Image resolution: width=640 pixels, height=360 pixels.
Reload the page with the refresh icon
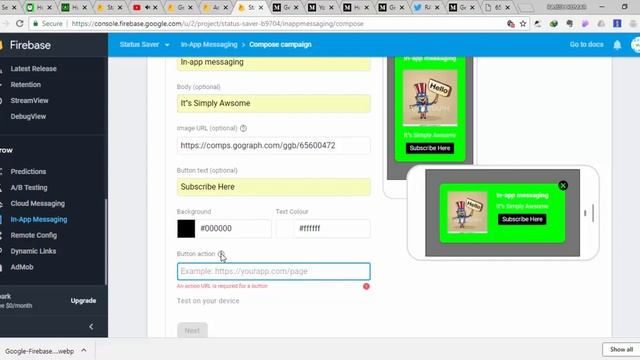coord(20,24)
